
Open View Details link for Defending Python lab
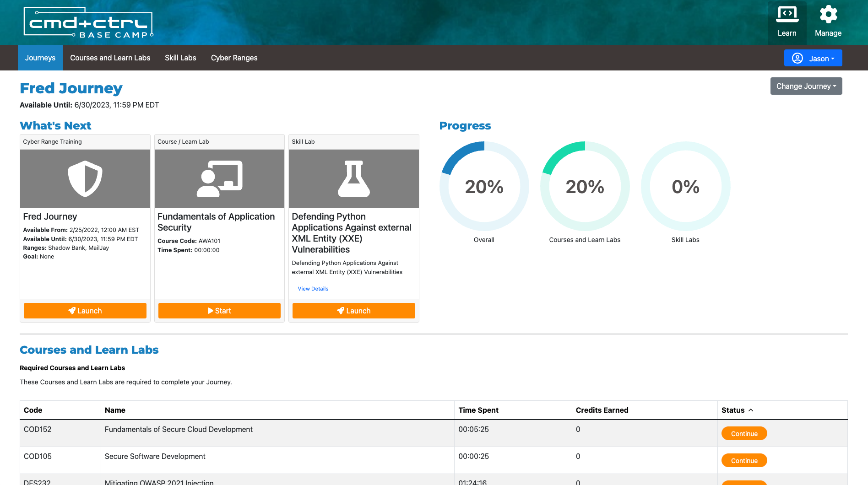tap(313, 289)
